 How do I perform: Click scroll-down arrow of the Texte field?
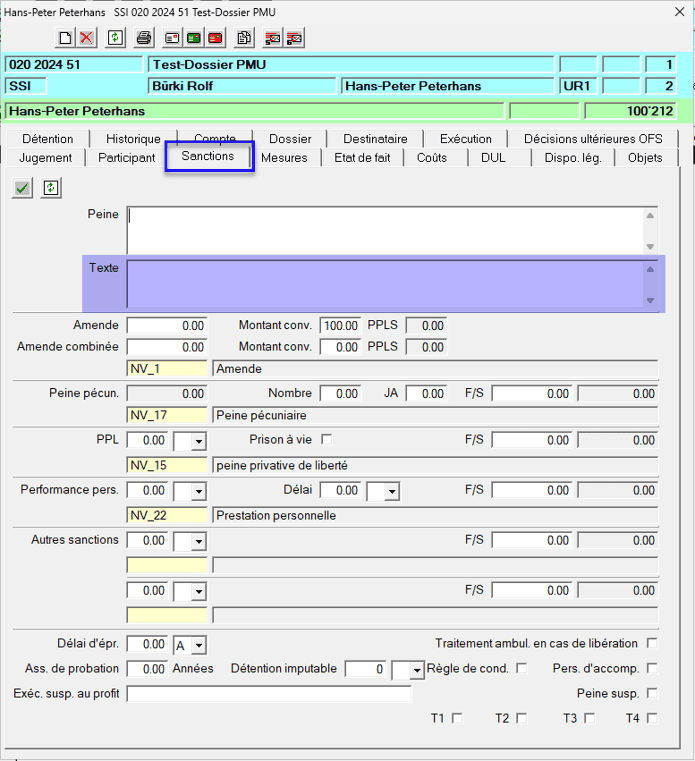coord(650,300)
